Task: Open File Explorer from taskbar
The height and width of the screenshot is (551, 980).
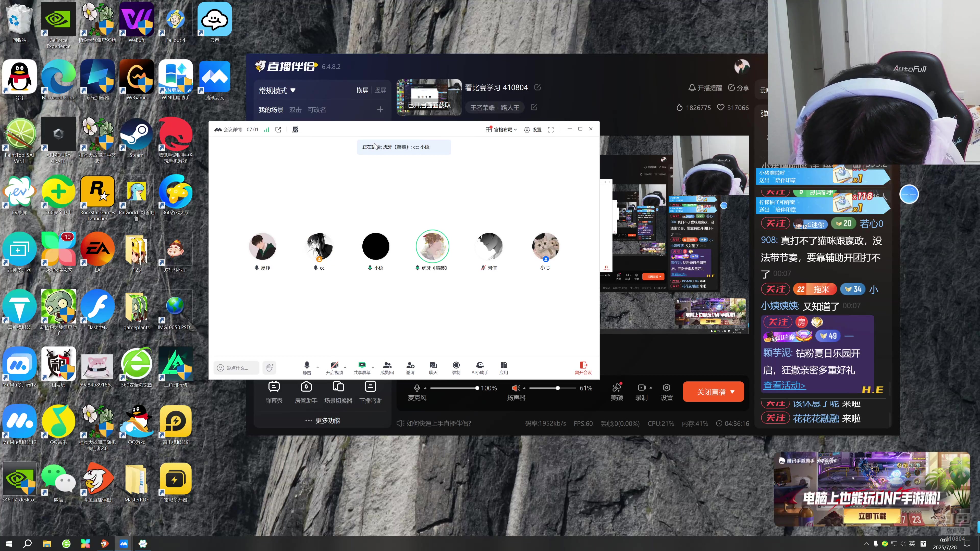Action: click(x=47, y=543)
